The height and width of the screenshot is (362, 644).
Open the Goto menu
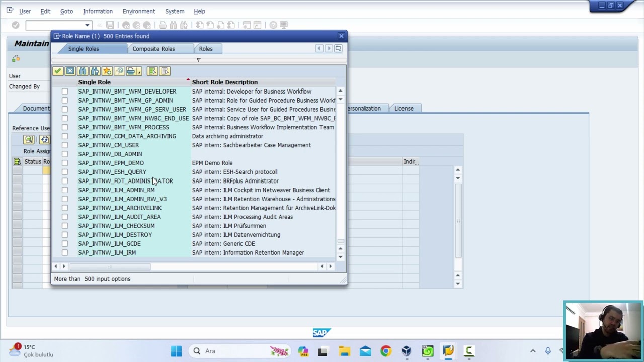[x=66, y=11]
